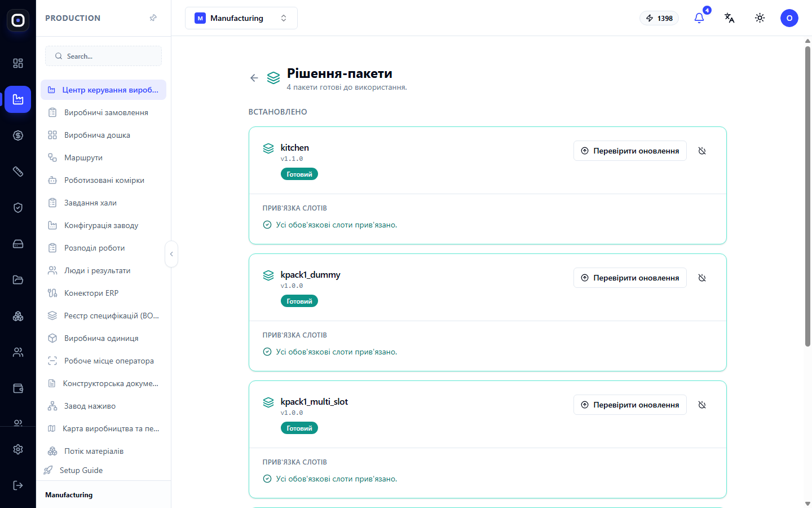Open Маршрути in sidebar

tap(103, 157)
